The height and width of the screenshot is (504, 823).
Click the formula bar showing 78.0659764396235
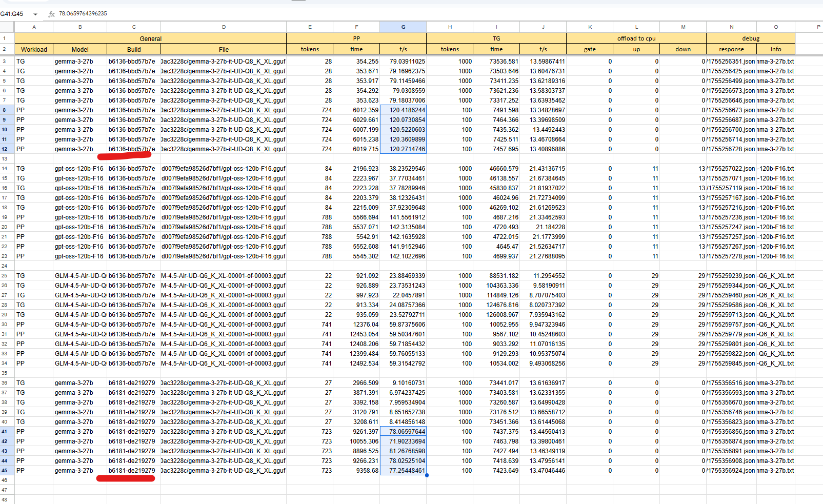(83, 13)
